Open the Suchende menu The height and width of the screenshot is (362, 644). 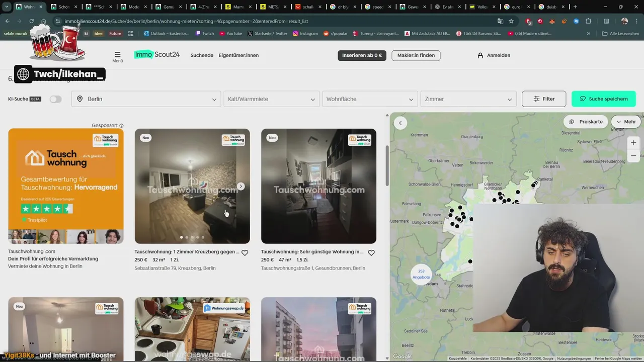point(202,55)
